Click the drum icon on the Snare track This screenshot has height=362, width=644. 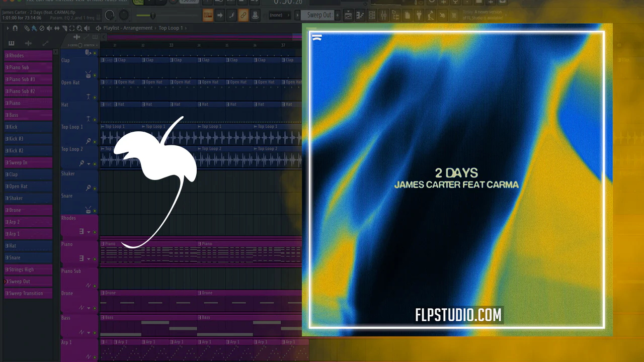[89, 210]
